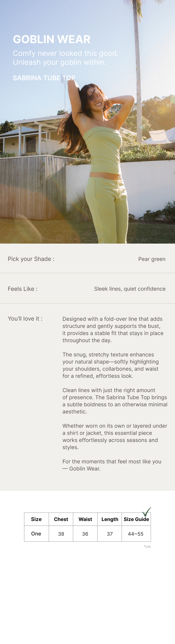Click the Chest column header
Screen dimensions: 175x644
(61, 519)
